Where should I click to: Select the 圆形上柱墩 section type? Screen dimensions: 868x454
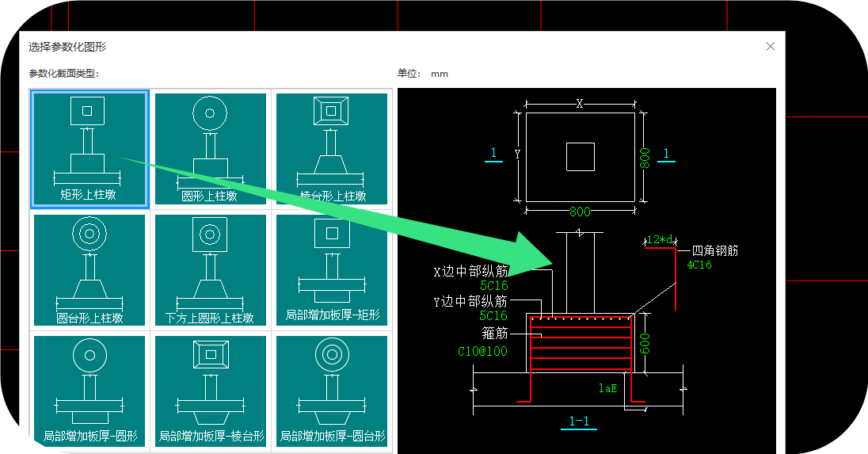tap(211, 149)
